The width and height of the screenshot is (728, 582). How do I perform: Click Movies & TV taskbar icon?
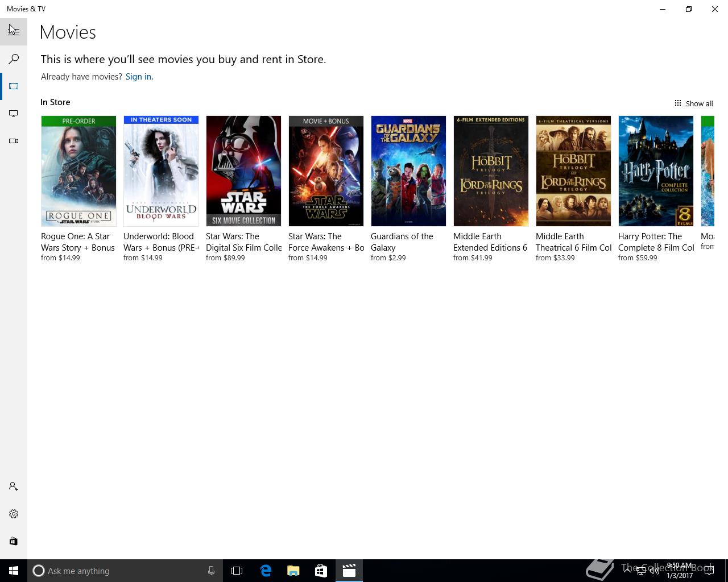[349, 571]
